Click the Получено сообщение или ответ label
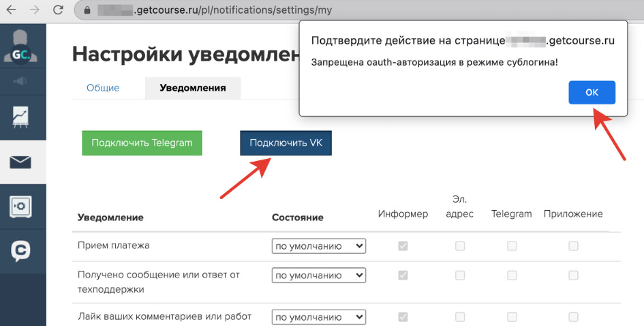644x326 pixels. tap(159, 282)
